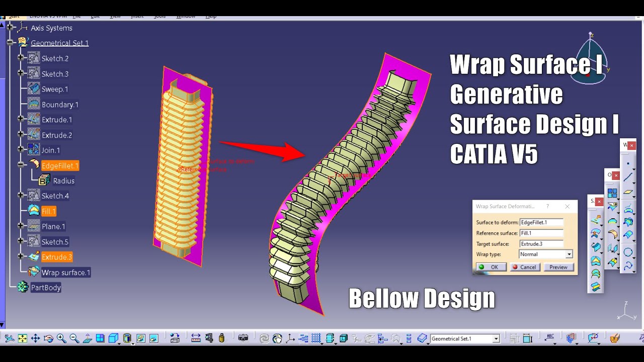Click the Measure Item icon
Image resolution: width=644 pixels, height=362 pixels.
coord(209,338)
